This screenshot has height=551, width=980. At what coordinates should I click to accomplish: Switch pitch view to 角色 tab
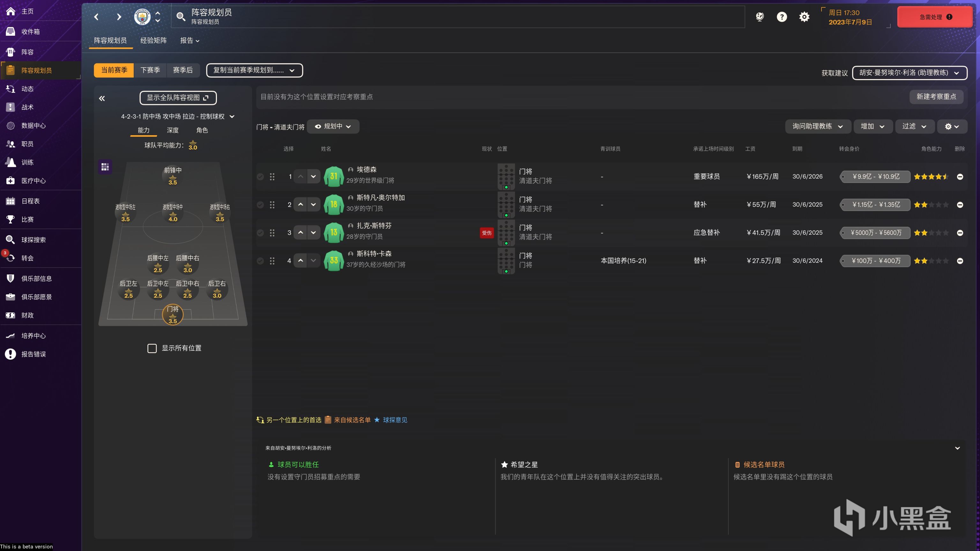(x=202, y=130)
